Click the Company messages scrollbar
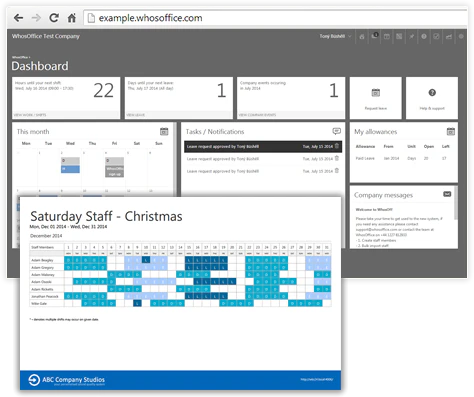Image resolution: width=474 pixels, height=397 pixels. [456, 203]
